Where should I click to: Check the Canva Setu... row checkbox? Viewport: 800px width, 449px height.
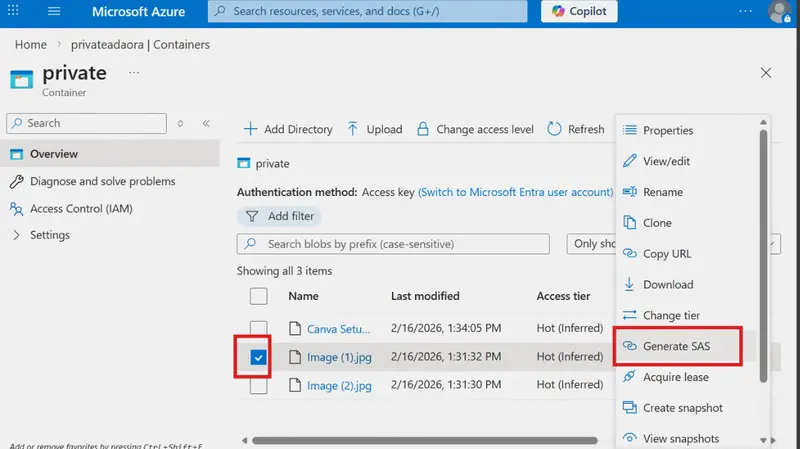[259, 328]
